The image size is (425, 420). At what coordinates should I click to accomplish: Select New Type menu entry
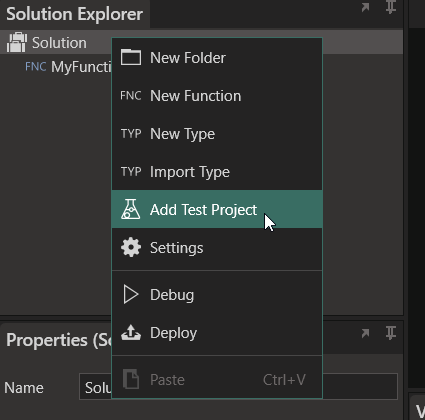[x=217, y=134]
